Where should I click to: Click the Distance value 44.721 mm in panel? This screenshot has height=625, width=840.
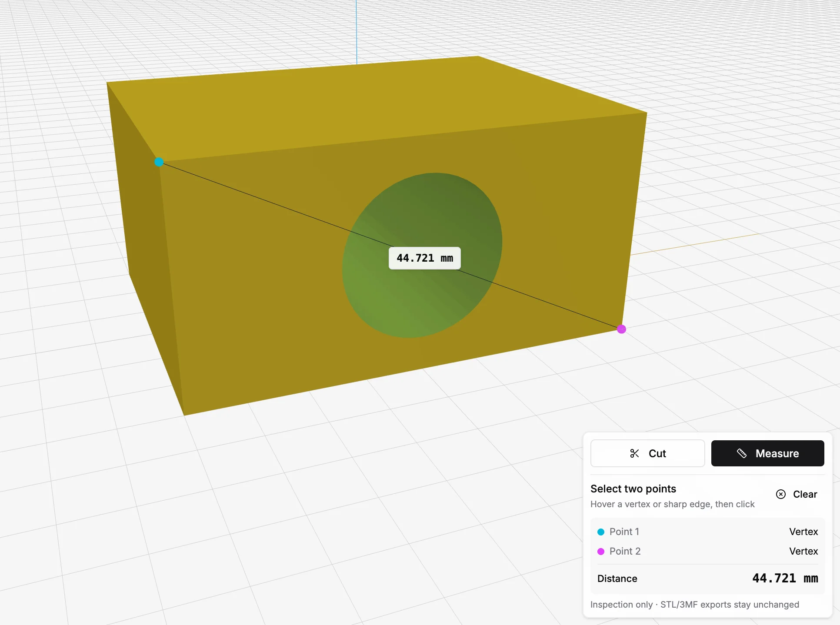point(785,578)
